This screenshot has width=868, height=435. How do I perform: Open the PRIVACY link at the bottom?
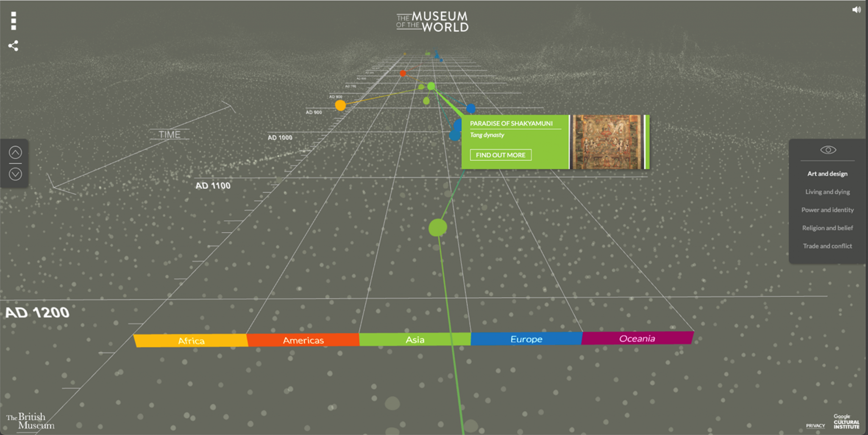tap(816, 426)
